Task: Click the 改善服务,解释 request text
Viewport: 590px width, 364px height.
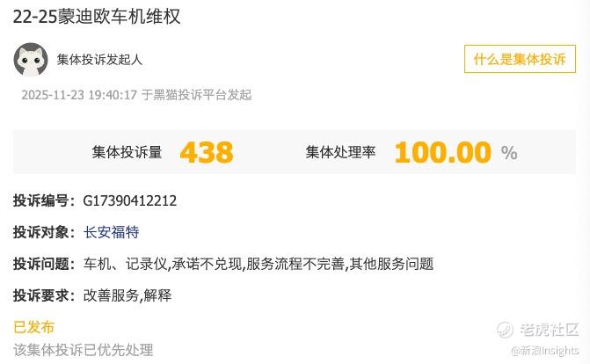Action: click(x=127, y=295)
